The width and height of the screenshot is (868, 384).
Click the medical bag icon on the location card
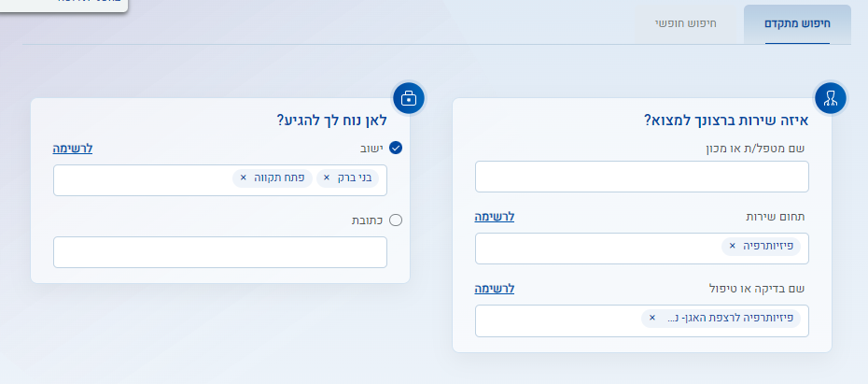[409, 96]
